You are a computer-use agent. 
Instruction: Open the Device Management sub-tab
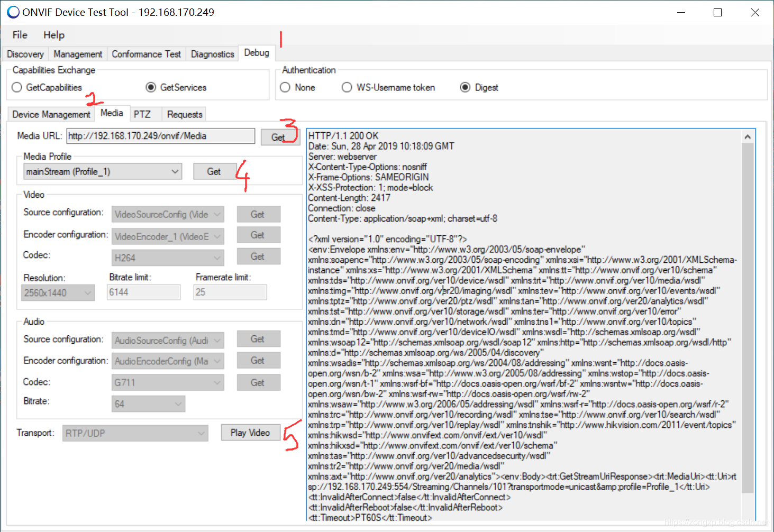[x=51, y=114]
